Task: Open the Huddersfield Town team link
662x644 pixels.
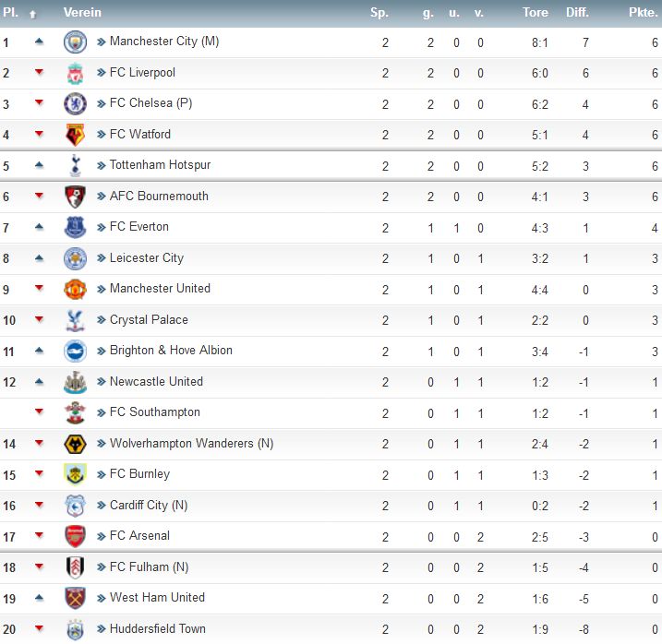Action: [157, 629]
